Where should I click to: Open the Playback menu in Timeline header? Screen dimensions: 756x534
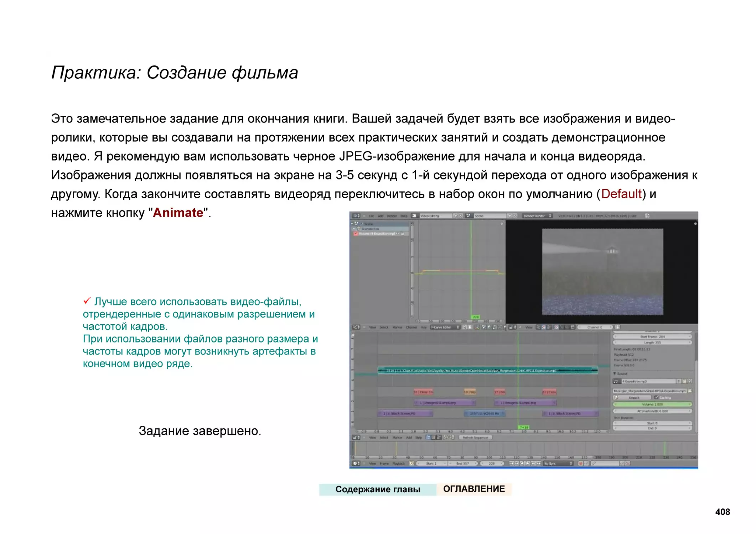[x=398, y=464]
